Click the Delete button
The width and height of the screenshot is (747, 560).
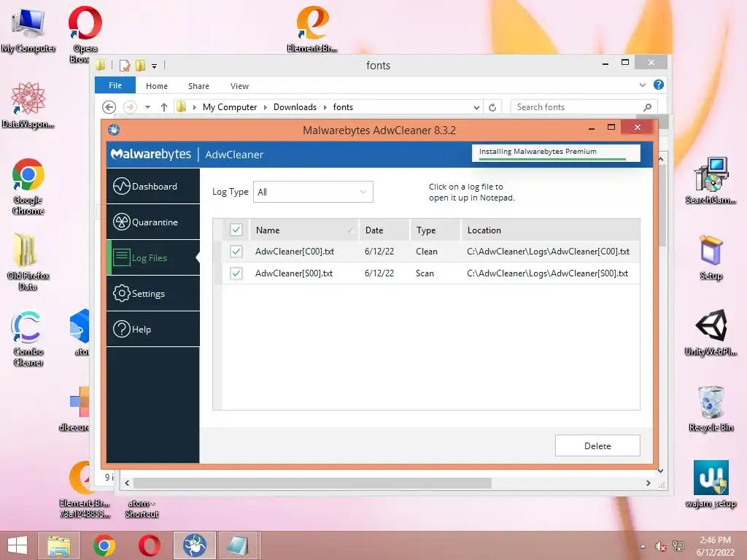click(597, 446)
